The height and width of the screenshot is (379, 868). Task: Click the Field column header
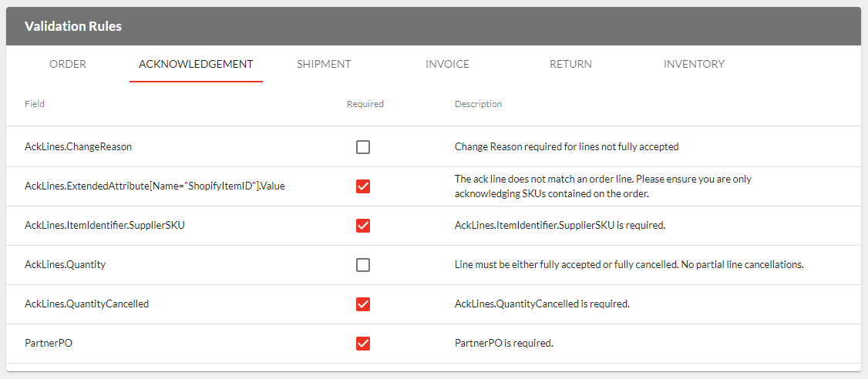point(35,104)
